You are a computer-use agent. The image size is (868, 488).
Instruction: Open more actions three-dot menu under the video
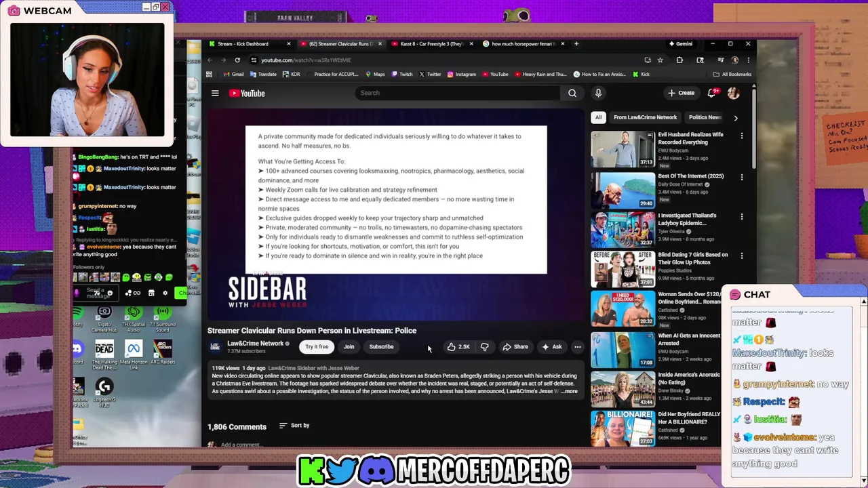click(578, 347)
